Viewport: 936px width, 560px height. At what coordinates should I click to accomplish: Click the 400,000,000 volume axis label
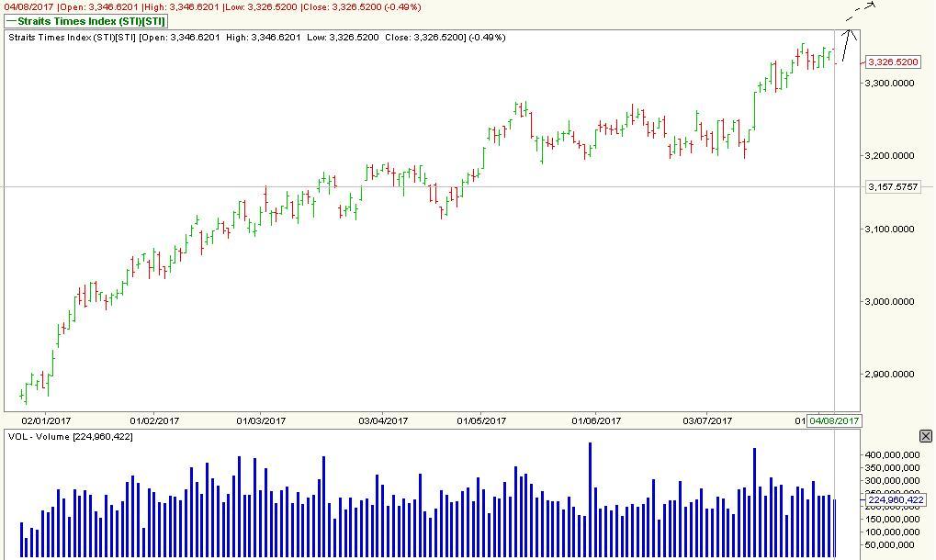pos(893,455)
